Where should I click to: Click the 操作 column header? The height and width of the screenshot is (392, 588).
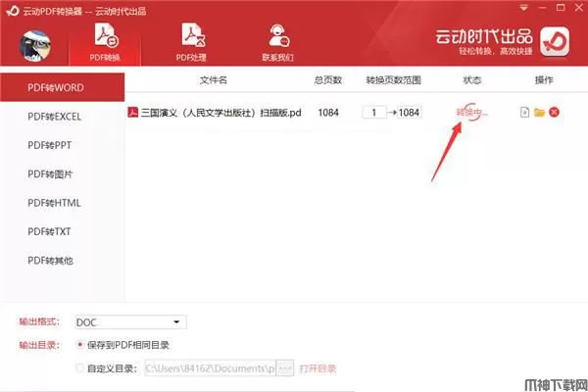coord(544,80)
